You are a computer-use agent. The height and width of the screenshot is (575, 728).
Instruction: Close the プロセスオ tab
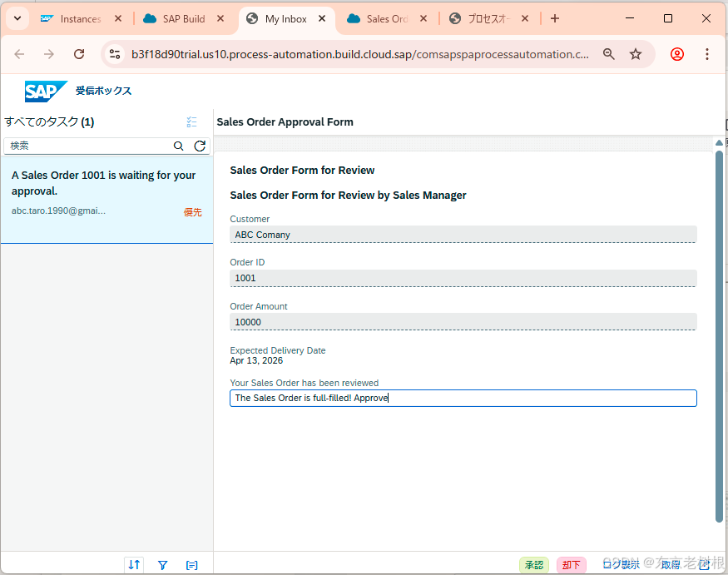point(525,18)
